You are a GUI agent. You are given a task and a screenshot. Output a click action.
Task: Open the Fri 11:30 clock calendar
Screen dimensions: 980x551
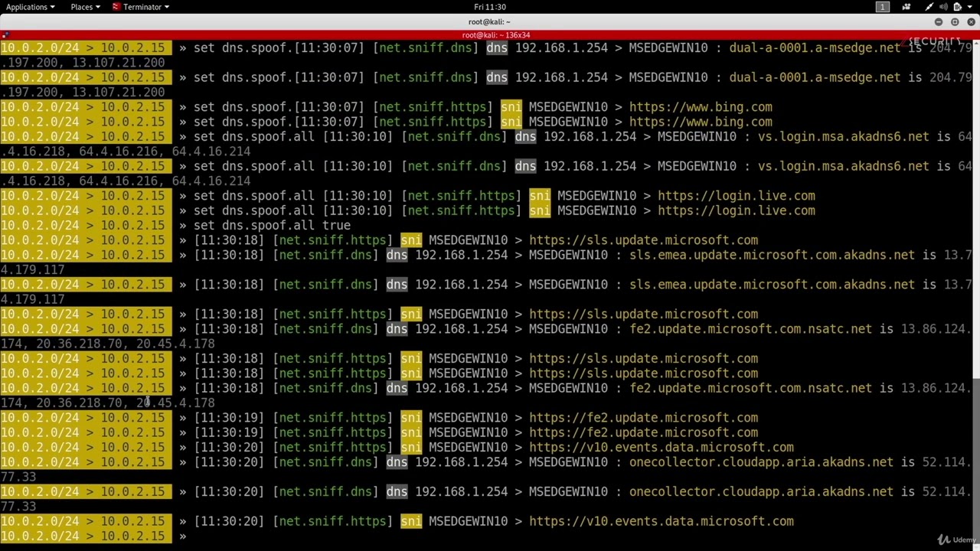click(x=490, y=7)
